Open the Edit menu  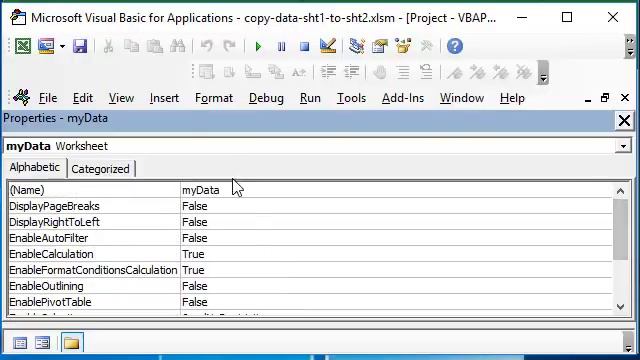pos(83,98)
